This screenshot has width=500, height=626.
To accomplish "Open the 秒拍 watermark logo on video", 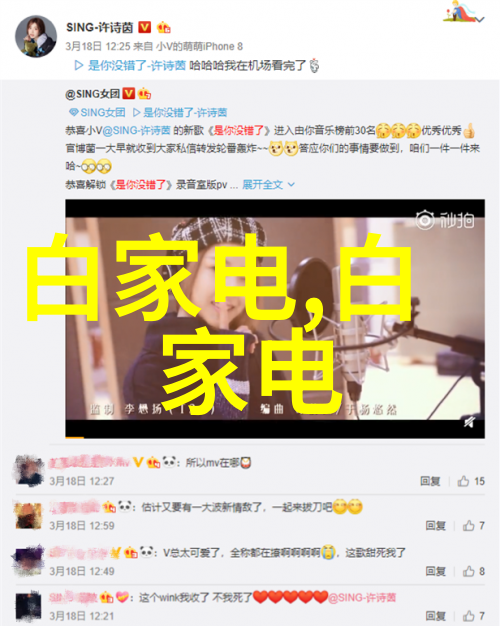I will click(445, 220).
